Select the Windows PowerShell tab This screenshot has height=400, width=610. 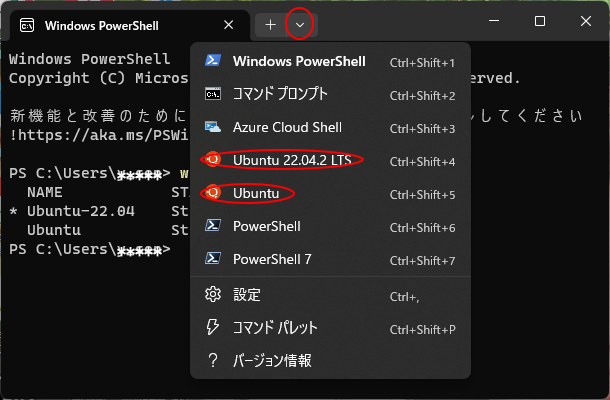[130, 26]
